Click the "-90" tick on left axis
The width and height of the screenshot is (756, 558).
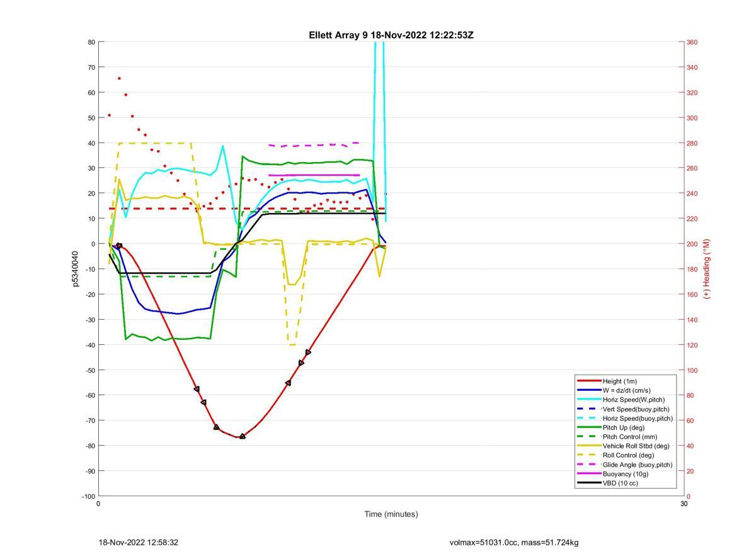point(90,471)
